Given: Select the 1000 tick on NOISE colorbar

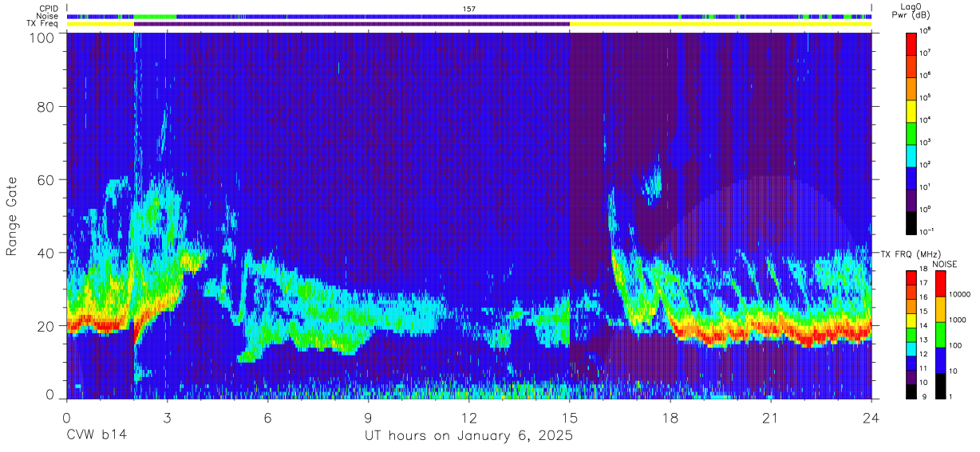Looking at the screenshot, I should [958, 320].
